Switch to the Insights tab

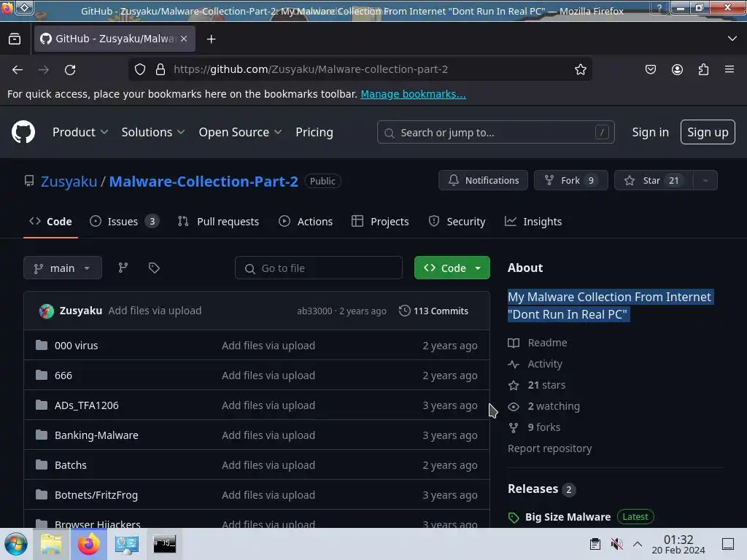[533, 222]
